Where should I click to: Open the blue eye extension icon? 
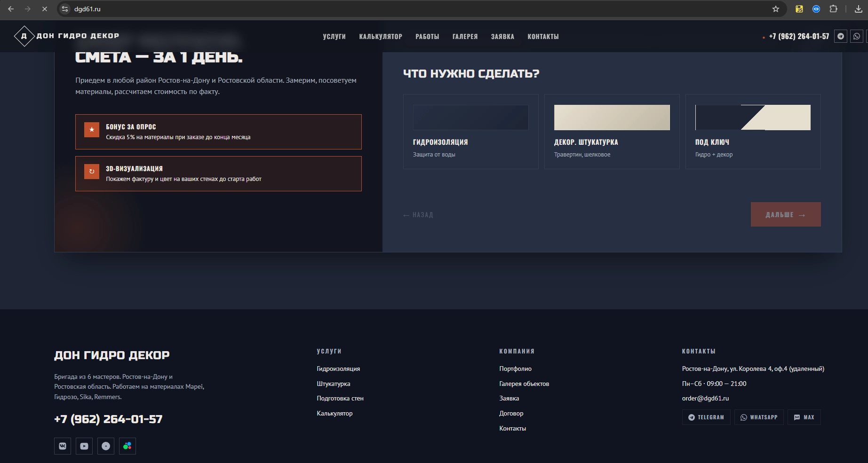(816, 9)
